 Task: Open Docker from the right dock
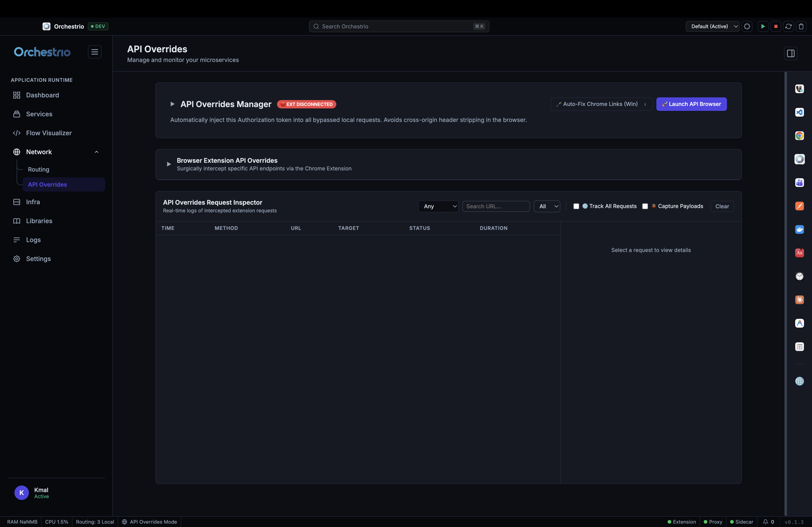(799, 229)
